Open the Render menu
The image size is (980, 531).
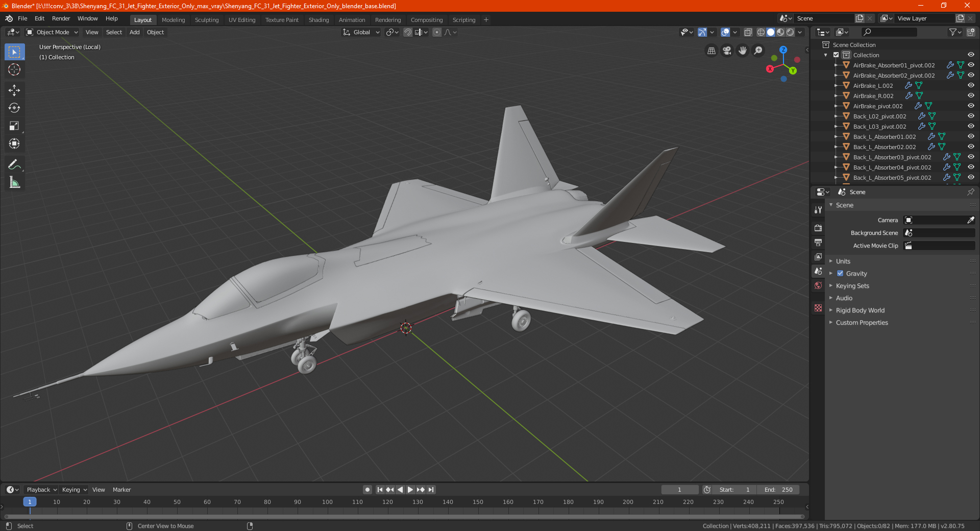click(61, 18)
